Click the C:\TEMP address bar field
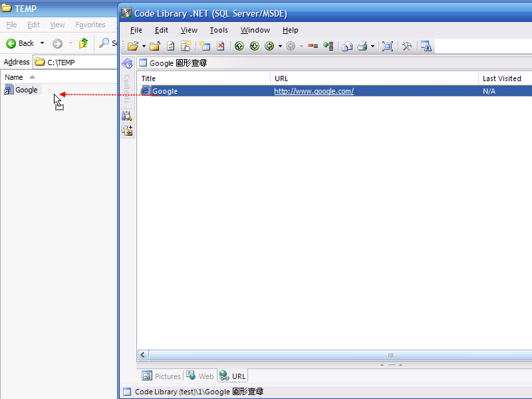The height and width of the screenshot is (399, 532). pos(75,62)
